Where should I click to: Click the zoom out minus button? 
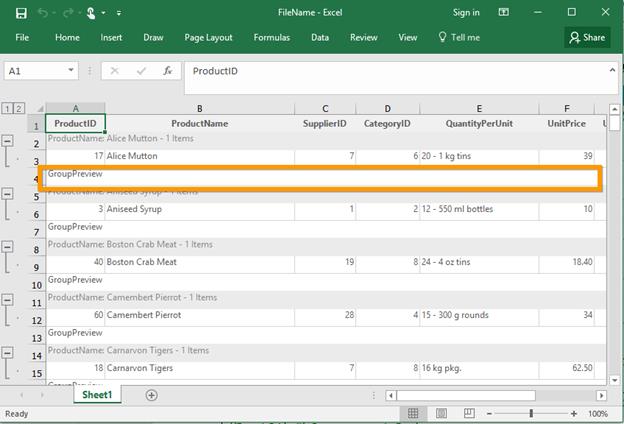click(x=489, y=414)
